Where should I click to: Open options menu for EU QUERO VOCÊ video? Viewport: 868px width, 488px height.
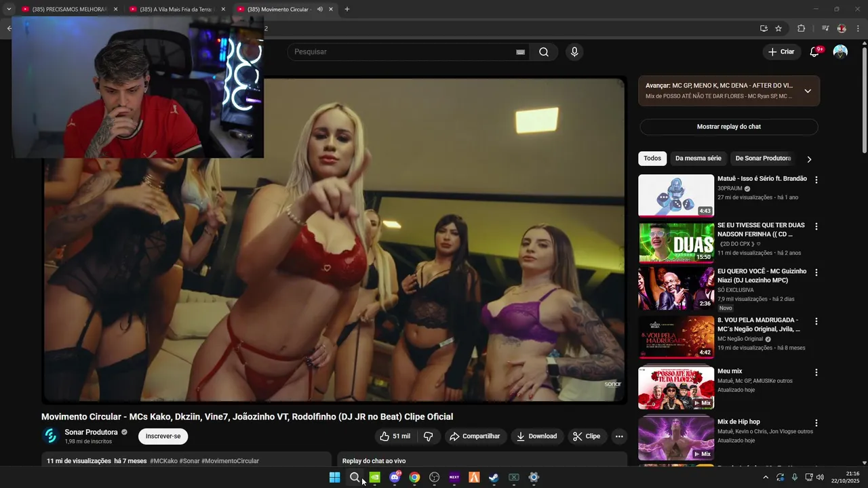click(816, 272)
